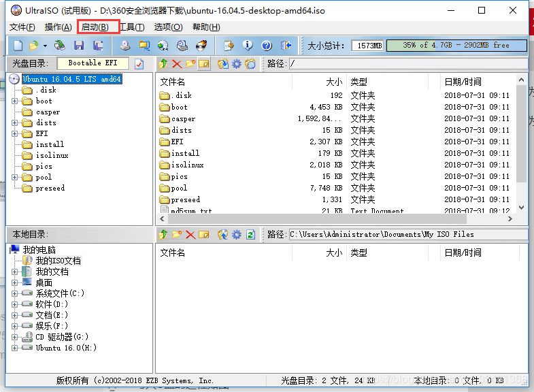Click the make CD/DVD image icon

[x=125, y=46]
